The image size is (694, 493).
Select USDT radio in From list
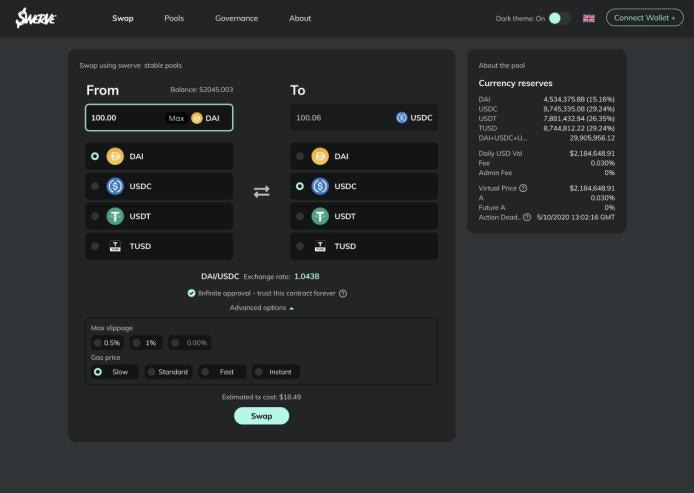95,216
